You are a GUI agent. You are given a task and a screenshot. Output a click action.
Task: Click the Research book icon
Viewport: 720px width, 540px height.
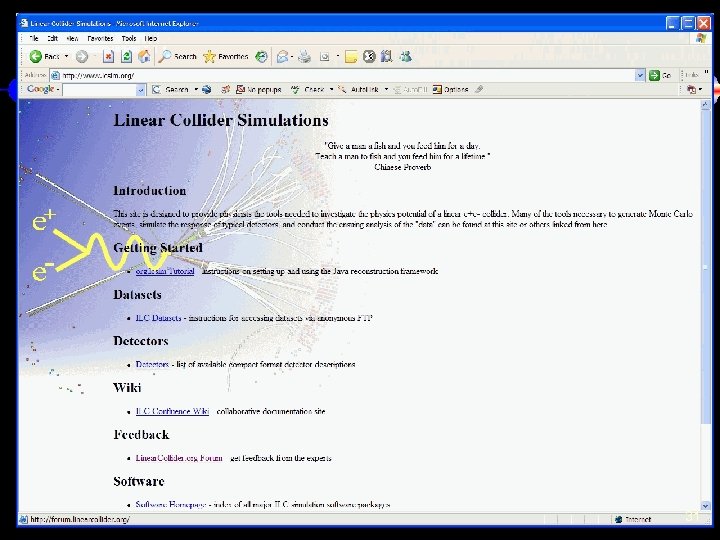pos(387,56)
